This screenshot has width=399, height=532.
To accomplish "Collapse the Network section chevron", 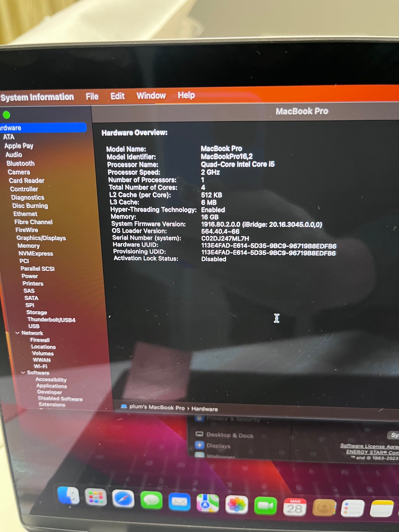I will [17, 333].
